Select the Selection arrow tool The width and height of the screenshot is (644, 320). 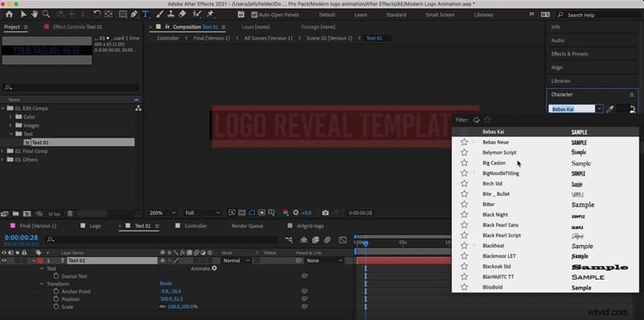(x=23, y=15)
